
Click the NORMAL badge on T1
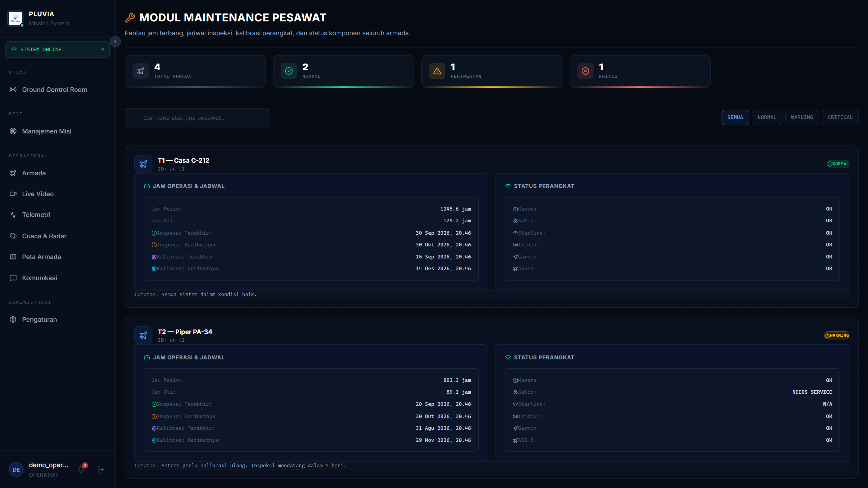pyautogui.click(x=838, y=164)
